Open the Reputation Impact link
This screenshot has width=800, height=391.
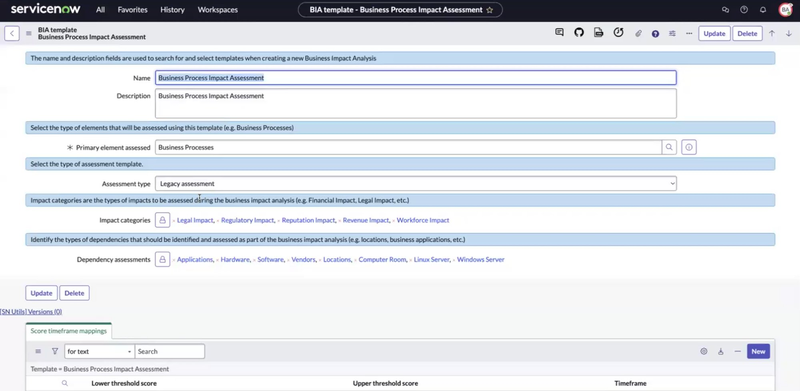point(308,221)
